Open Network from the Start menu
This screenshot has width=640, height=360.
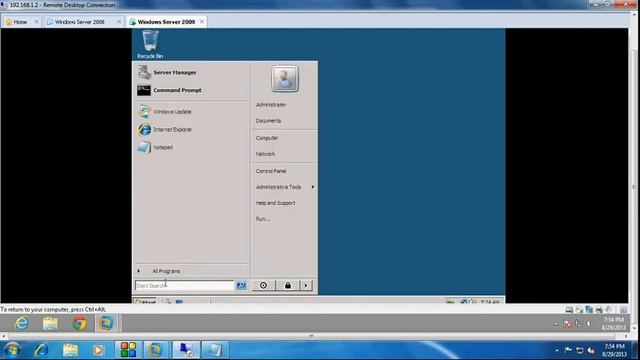tap(265, 154)
